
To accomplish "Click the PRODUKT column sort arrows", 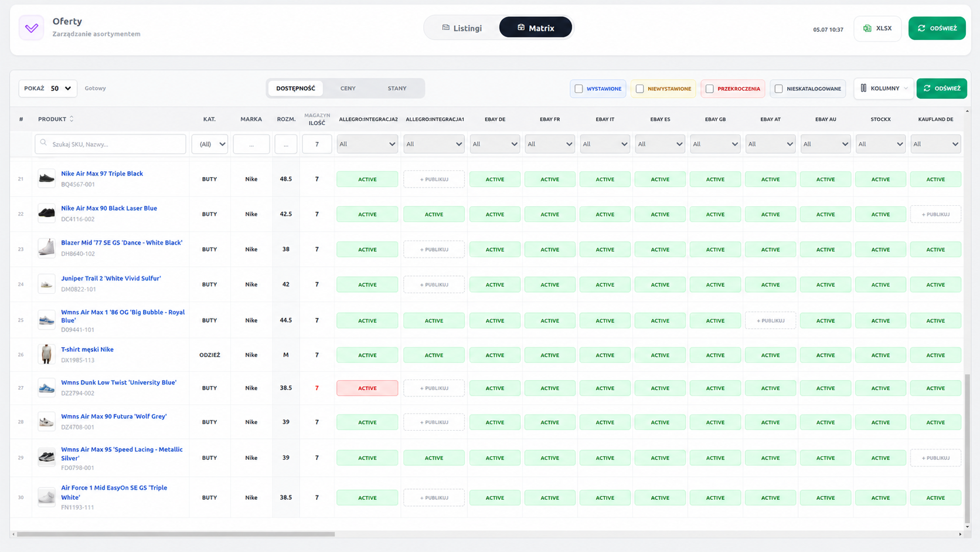I will pyautogui.click(x=72, y=119).
